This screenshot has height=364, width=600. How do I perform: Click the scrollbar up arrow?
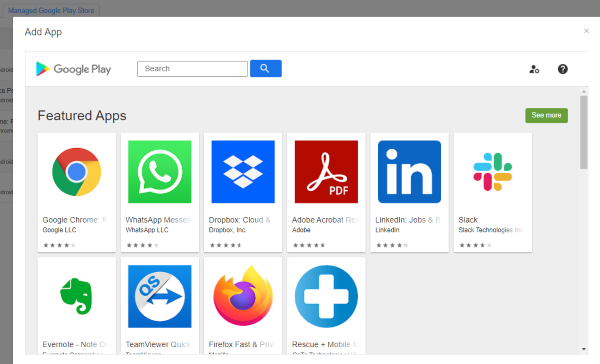click(x=584, y=92)
